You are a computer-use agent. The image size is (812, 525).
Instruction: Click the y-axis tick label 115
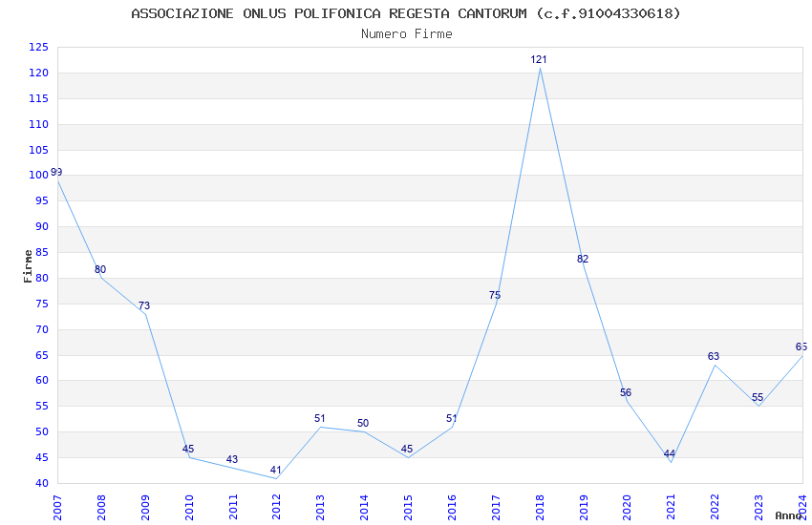point(38,98)
